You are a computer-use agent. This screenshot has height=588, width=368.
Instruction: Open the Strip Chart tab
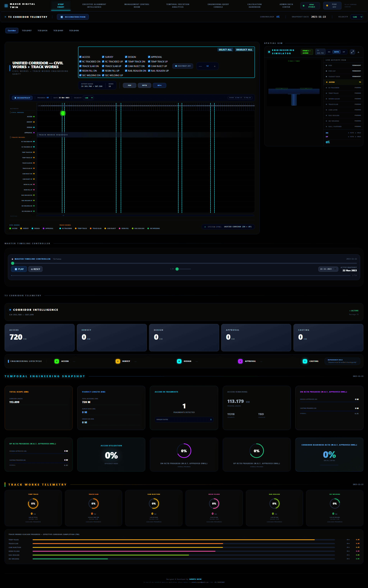[x=61, y=6]
